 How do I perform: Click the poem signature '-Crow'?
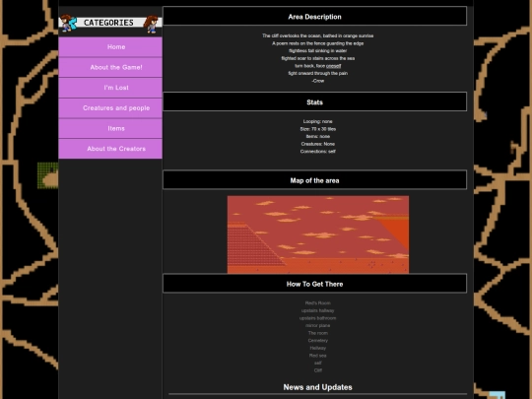point(318,81)
